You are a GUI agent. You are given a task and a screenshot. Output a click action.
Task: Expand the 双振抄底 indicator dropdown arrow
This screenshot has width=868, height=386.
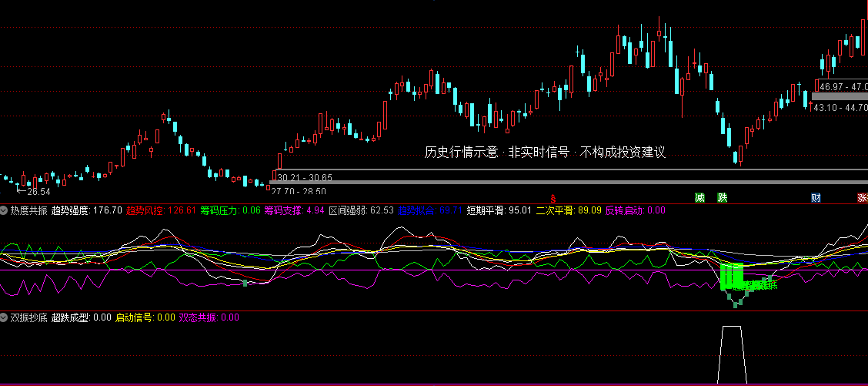point(5,317)
